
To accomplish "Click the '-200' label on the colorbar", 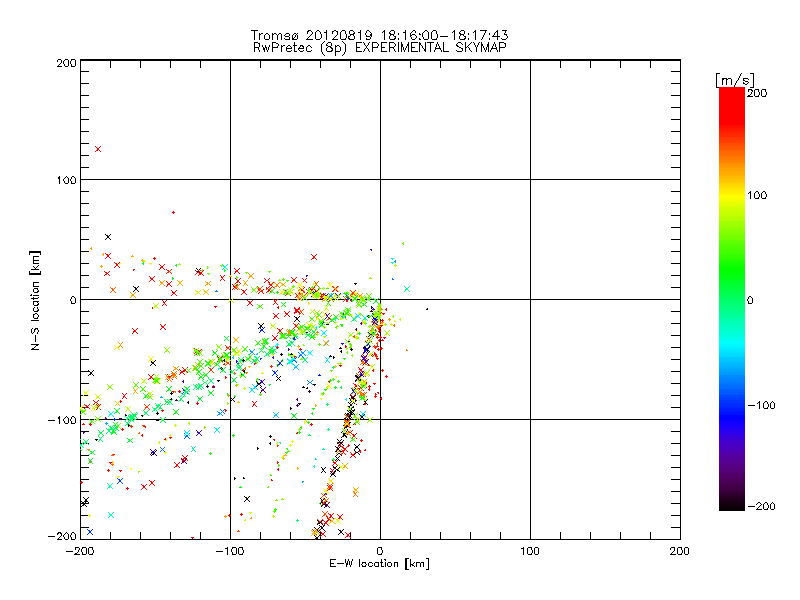I will tap(761, 507).
